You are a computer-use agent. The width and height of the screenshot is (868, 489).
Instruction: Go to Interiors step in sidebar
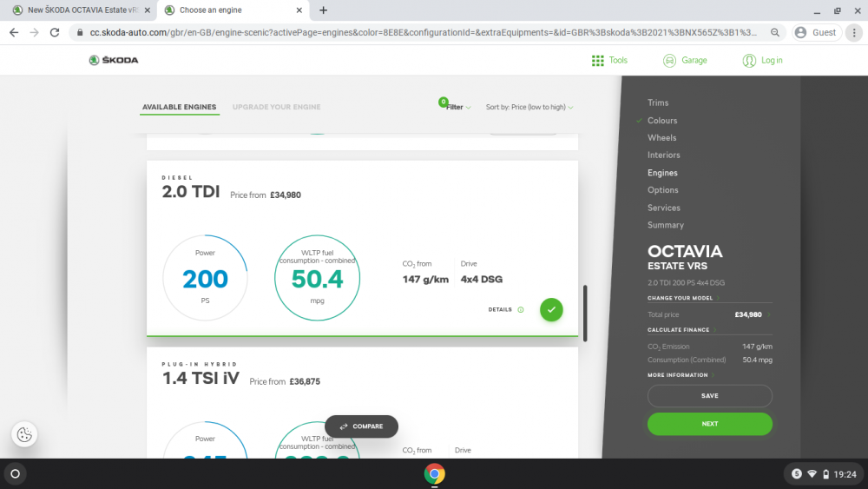click(x=664, y=155)
